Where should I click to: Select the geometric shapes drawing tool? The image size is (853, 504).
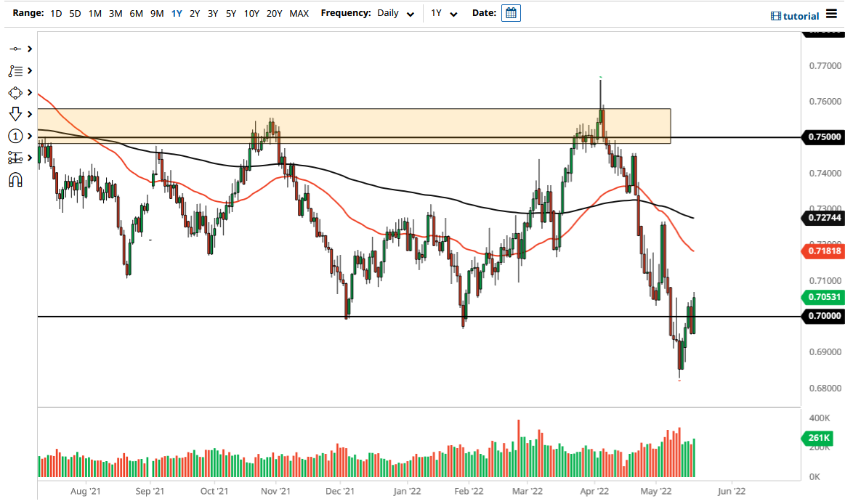tap(16, 92)
